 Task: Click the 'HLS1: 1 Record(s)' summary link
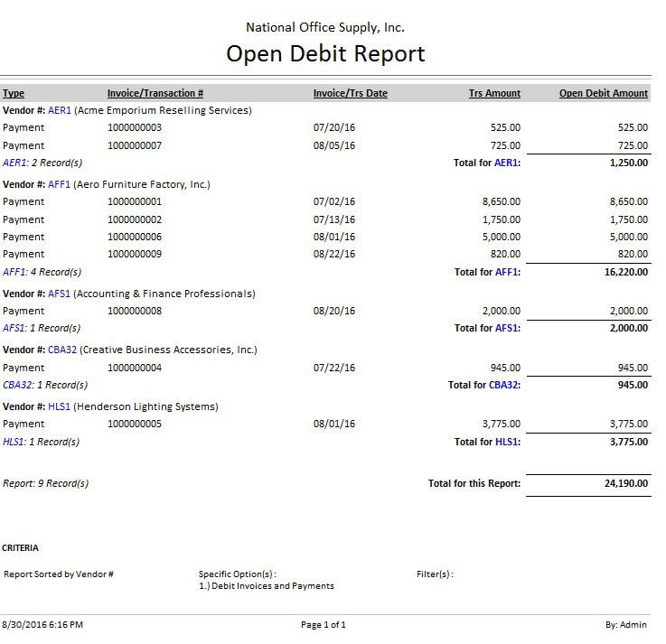42,442
